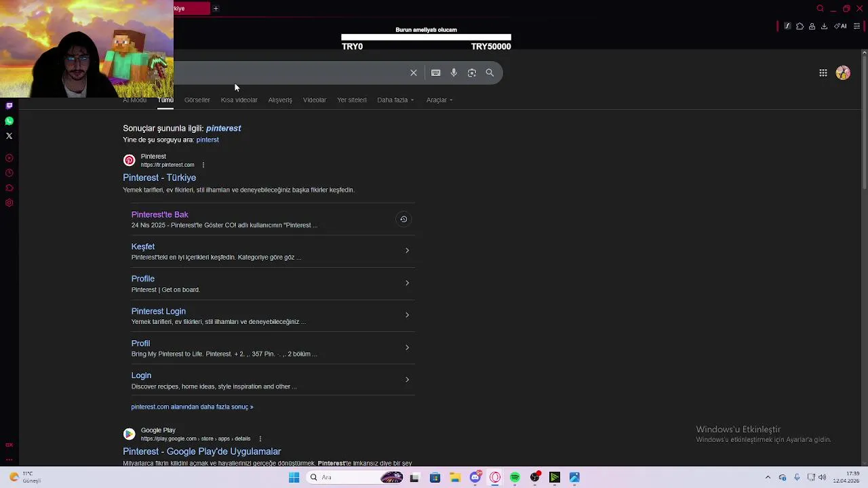868x488 pixels.
Task: Open Microsoft Store from the taskbar
Action: [x=435, y=477]
